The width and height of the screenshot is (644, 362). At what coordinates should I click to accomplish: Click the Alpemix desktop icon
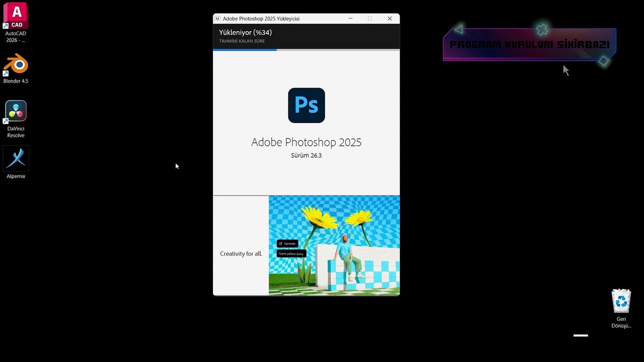[16, 162]
